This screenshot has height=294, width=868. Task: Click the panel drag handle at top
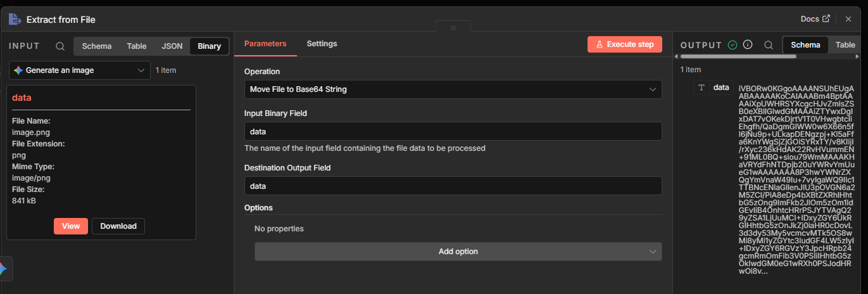click(x=453, y=28)
